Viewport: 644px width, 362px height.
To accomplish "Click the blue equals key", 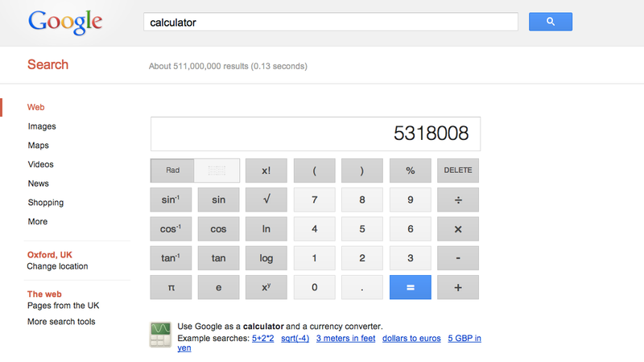I will (x=411, y=287).
